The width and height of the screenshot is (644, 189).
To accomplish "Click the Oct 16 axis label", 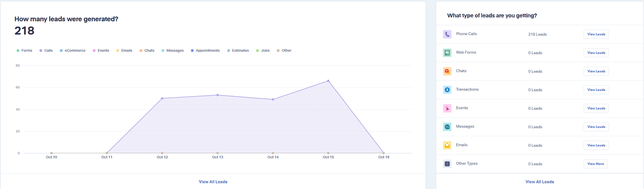I will (x=384, y=157).
